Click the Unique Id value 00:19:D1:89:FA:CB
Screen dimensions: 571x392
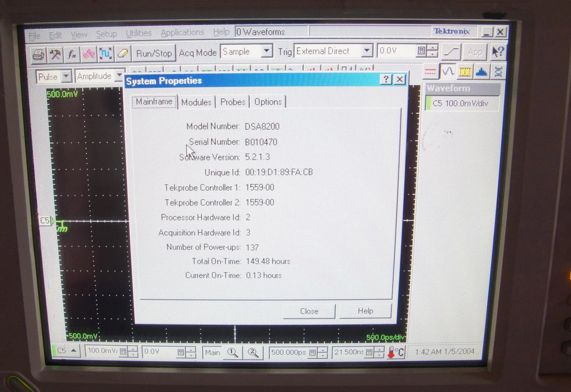click(279, 172)
